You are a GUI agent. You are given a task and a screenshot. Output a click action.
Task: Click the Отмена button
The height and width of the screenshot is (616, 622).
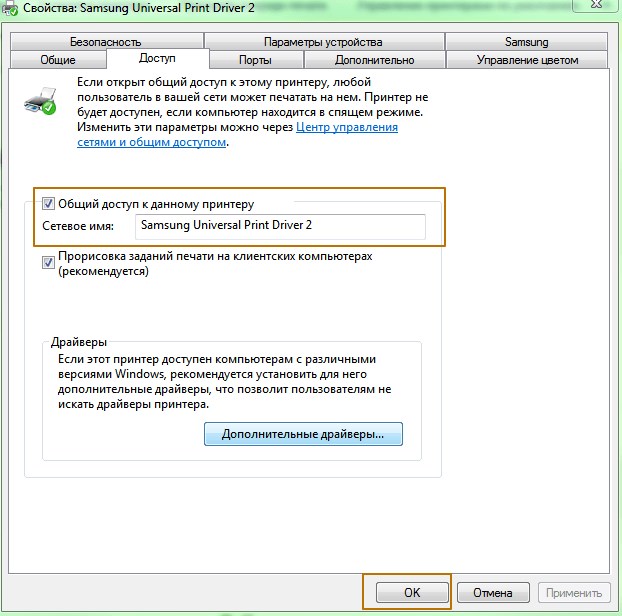pos(493,593)
